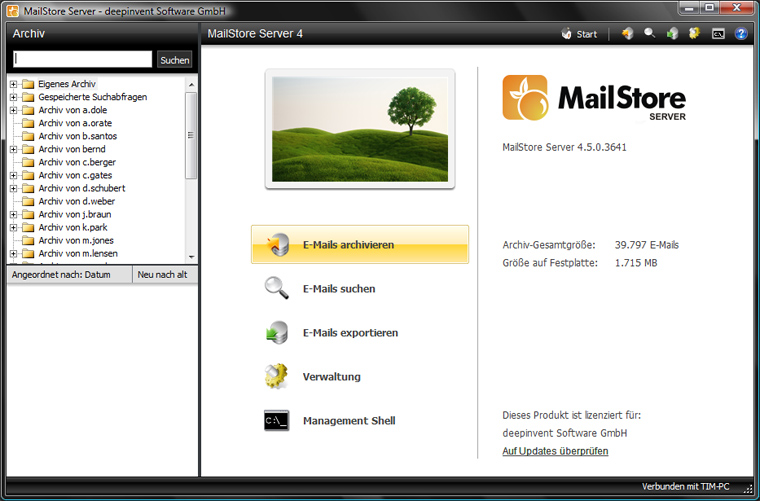This screenshot has height=501, width=760.
Task: Select Archiv von m.lensen in the tree
Action: coord(78,254)
